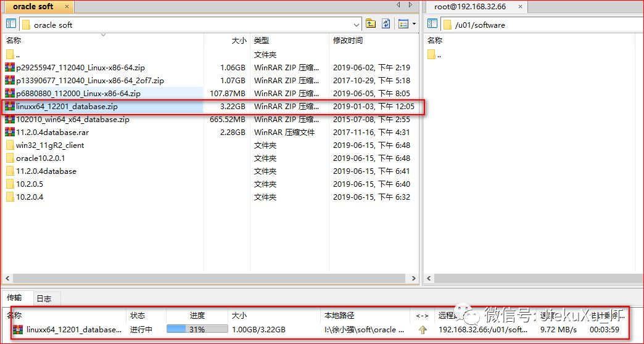Close the root@192.168.32.66 tab
644x344 pixels.
click(x=520, y=7)
